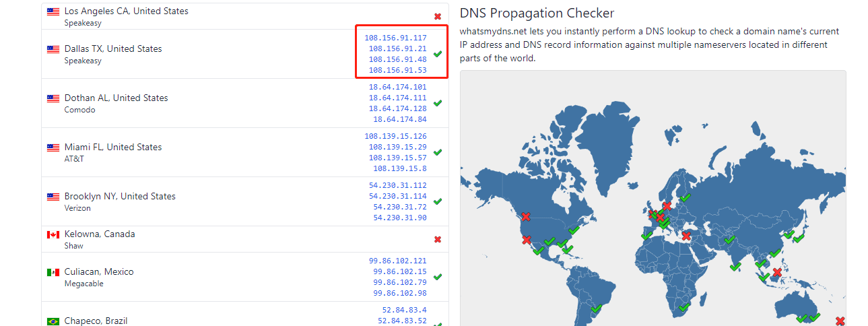The width and height of the screenshot is (868, 326).
Task: Click the Brazil flag next to Chapeco
Action: [x=53, y=321]
